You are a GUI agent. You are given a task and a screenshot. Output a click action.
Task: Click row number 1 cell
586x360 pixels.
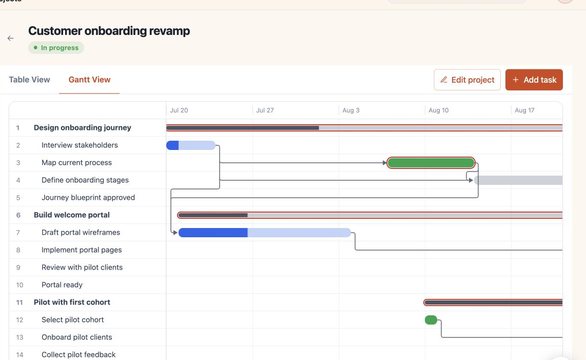point(18,128)
